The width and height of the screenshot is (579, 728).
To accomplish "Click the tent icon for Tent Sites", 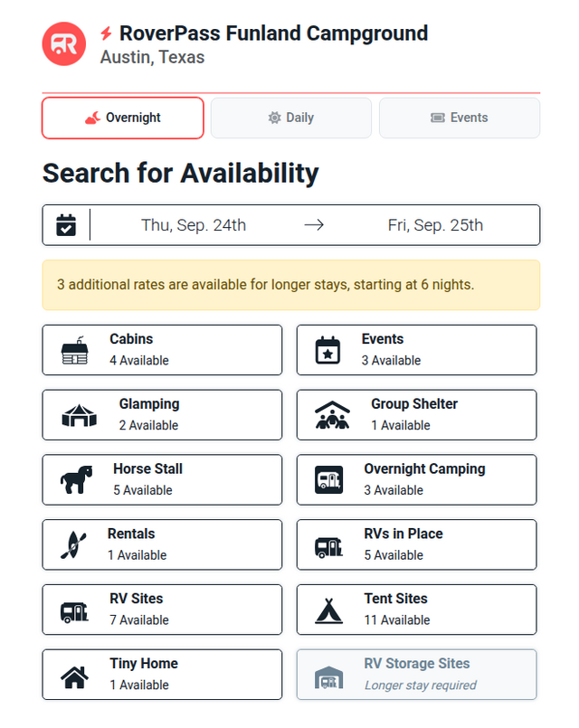I will pyautogui.click(x=328, y=610).
